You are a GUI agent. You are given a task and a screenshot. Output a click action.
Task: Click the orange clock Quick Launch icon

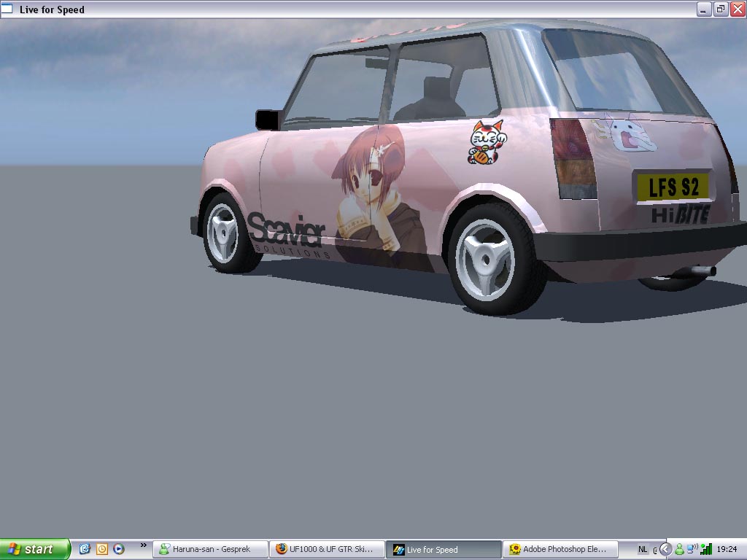click(102, 549)
